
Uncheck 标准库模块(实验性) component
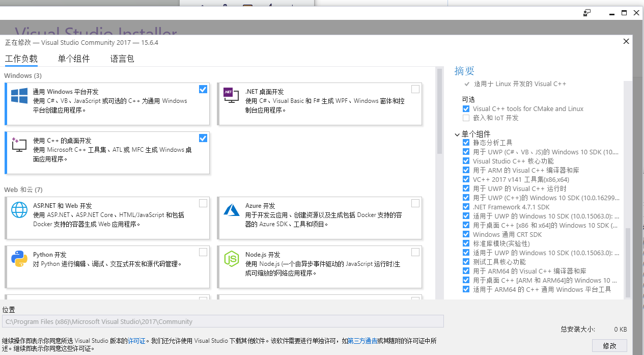click(466, 243)
